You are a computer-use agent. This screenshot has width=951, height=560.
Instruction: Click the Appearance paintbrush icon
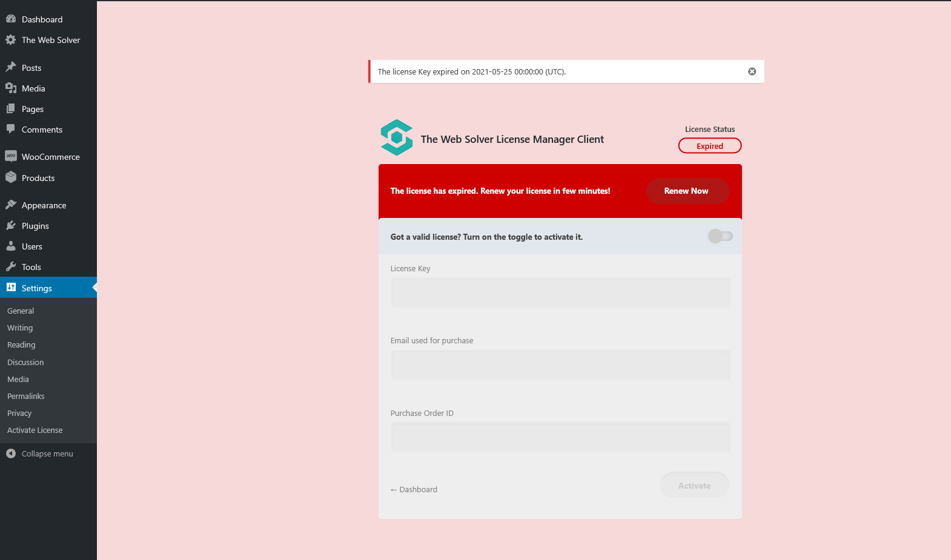click(11, 205)
